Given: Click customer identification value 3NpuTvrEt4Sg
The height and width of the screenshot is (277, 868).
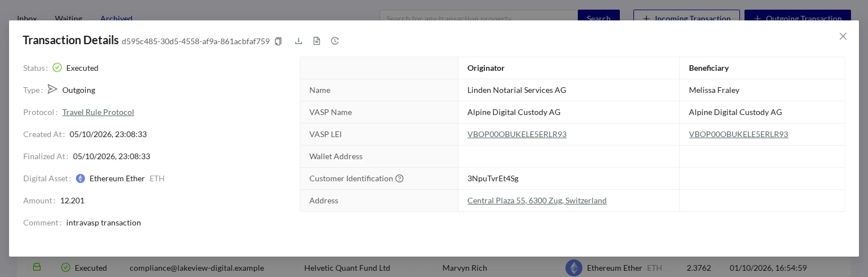Looking at the screenshot, I should [493, 178].
